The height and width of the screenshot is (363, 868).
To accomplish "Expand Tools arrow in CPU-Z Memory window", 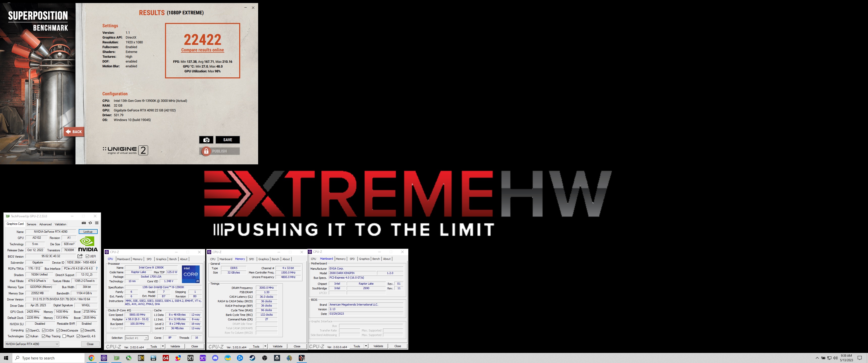I will (x=265, y=346).
